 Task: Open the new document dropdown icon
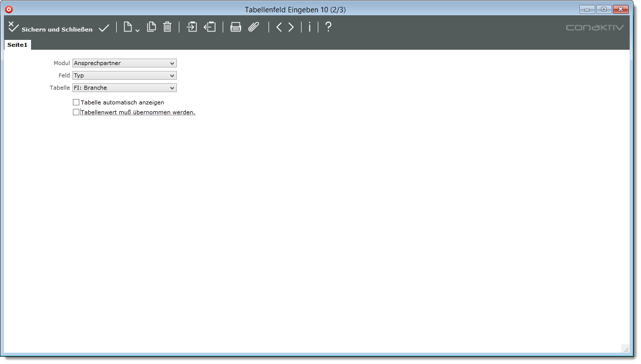131,28
